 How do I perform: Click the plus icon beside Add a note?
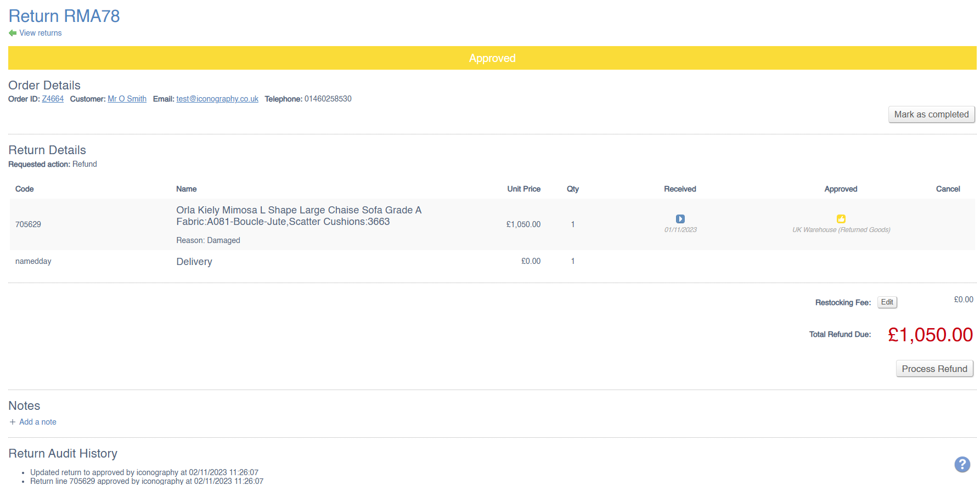pos(13,422)
